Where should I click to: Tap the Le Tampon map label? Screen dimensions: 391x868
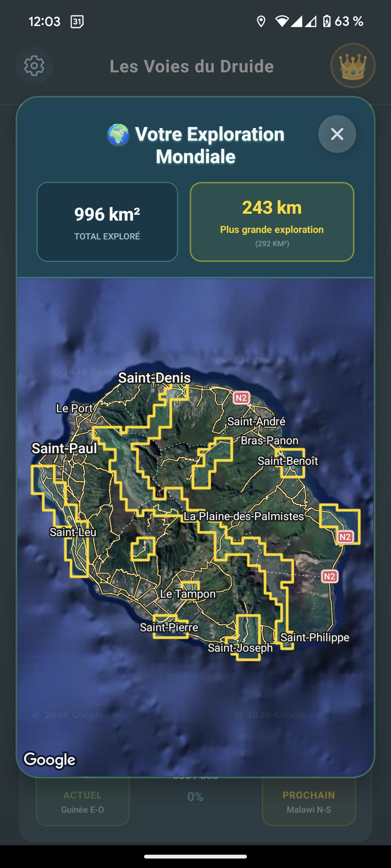188,594
